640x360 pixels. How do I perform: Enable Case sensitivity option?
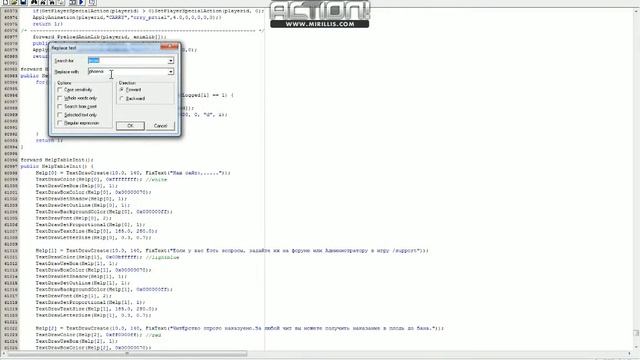click(60, 90)
